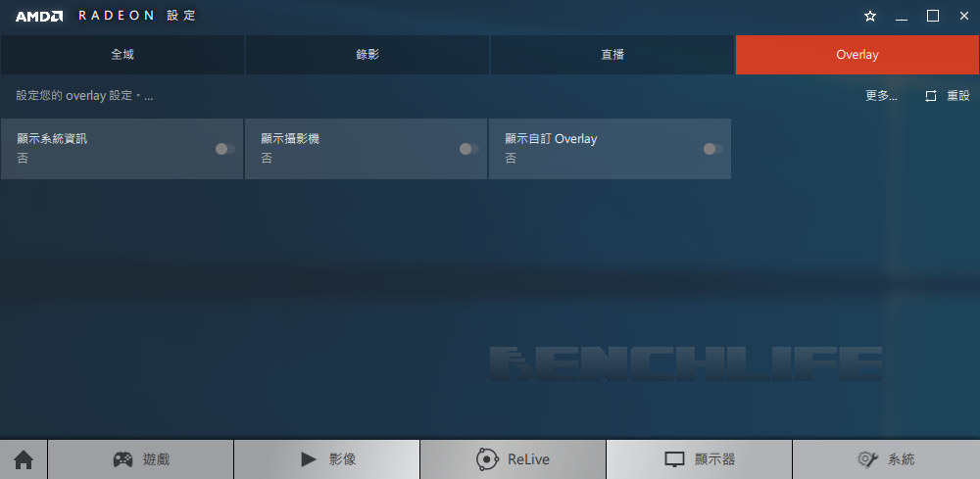The image size is (980, 479).
Task: Click the gamepad icon for 遊戲
Action: [122, 459]
